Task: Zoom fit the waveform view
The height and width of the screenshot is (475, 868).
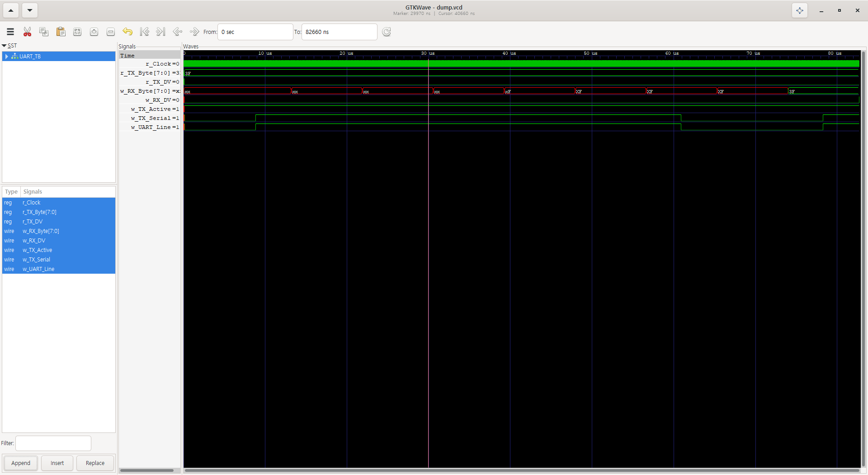Action: click(77, 32)
